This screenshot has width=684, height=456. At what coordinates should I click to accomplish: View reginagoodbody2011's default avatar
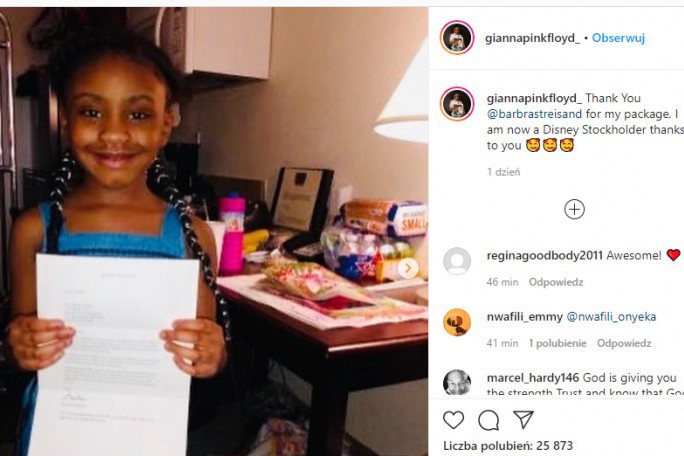(x=457, y=261)
